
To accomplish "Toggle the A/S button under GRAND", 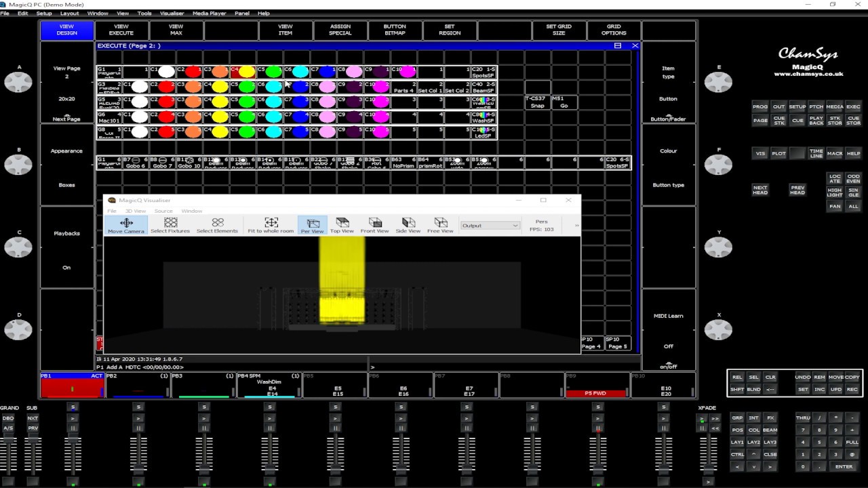I will point(8,428).
